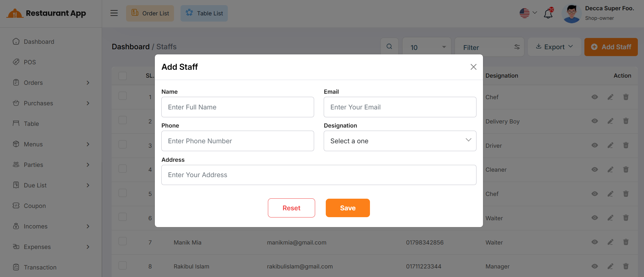
Task: Check the checkbox for row 7
Action: [123, 241]
